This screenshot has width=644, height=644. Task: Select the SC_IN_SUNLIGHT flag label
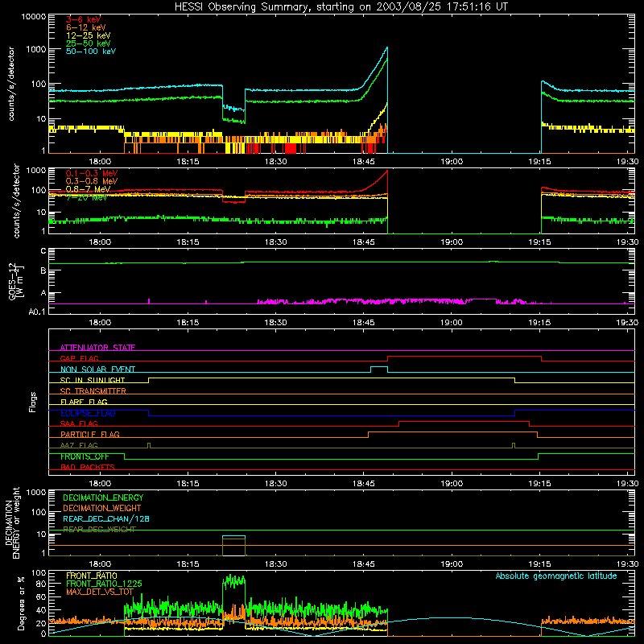(93, 380)
